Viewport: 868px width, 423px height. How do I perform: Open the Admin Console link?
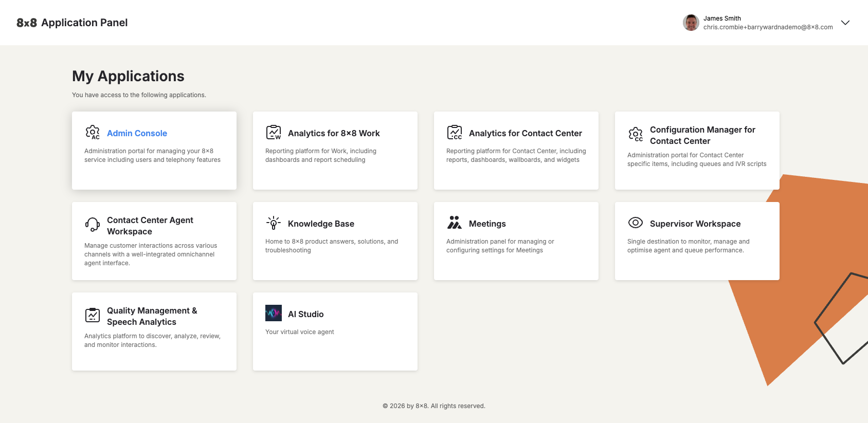[x=137, y=133]
